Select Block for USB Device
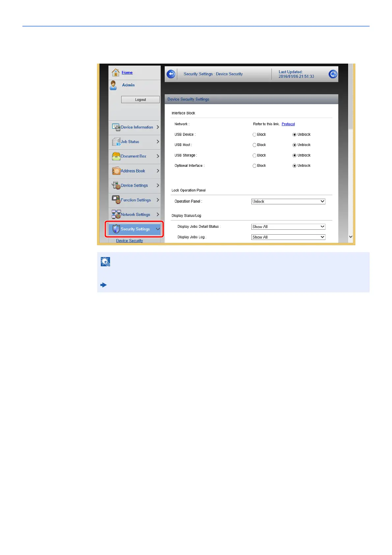 click(x=254, y=134)
